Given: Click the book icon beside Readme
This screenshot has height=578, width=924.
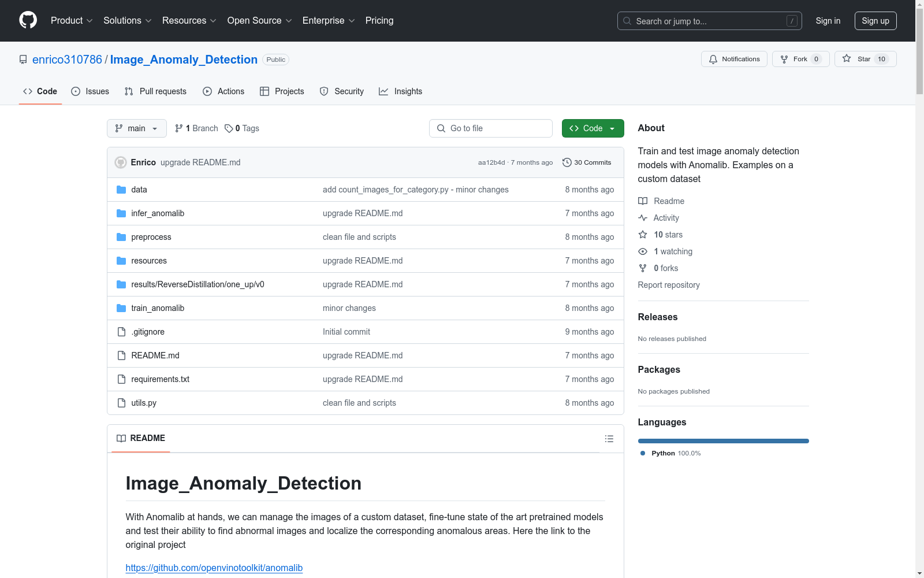Looking at the screenshot, I should pyautogui.click(x=643, y=201).
